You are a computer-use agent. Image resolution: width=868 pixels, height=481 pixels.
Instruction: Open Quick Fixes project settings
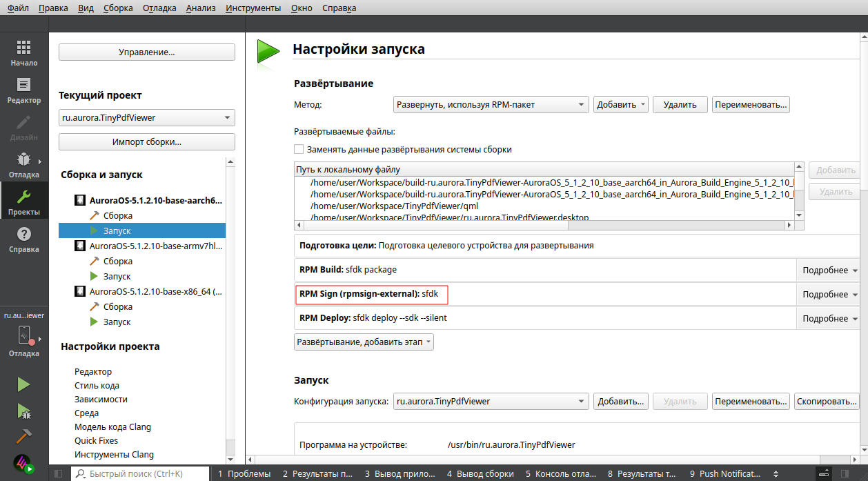click(96, 441)
